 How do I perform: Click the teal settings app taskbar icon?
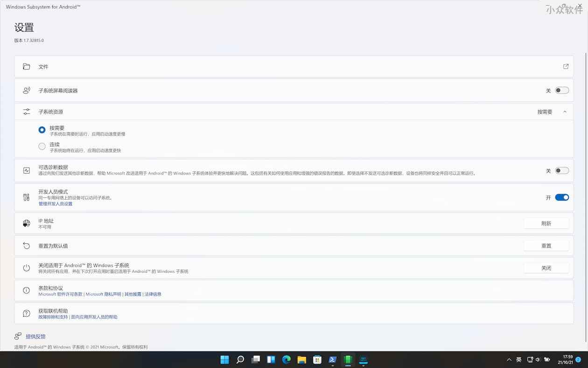click(x=363, y=360)
